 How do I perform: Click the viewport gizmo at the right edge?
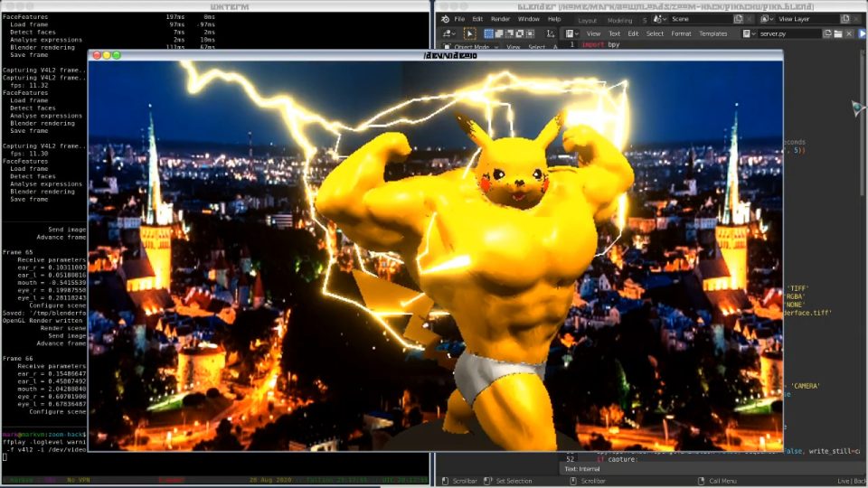tap(857, 108)
